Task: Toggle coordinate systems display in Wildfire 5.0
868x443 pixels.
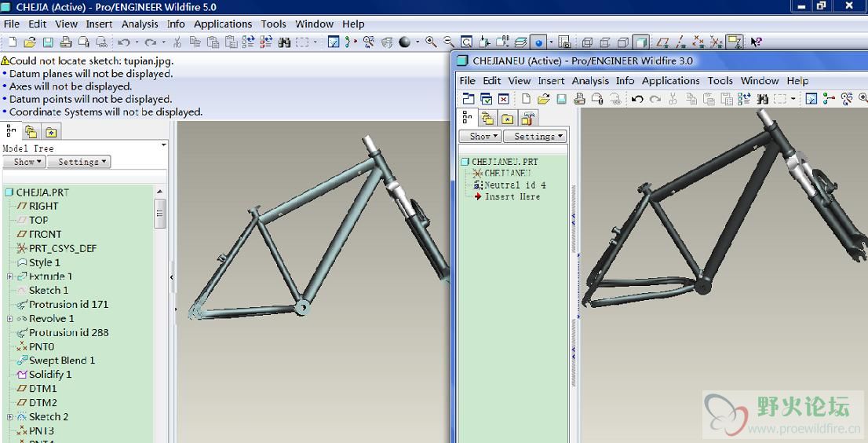Action: click(x=717, y=42)
